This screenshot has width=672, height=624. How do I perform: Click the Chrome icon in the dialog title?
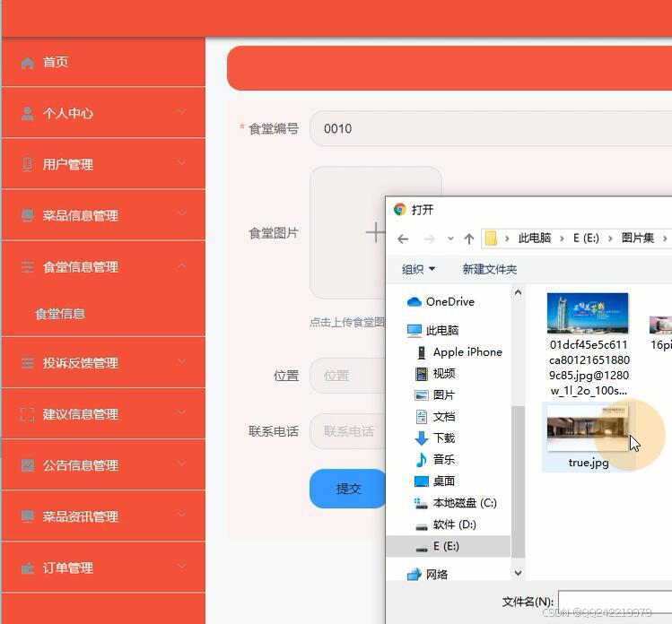(x=400, y=210)
